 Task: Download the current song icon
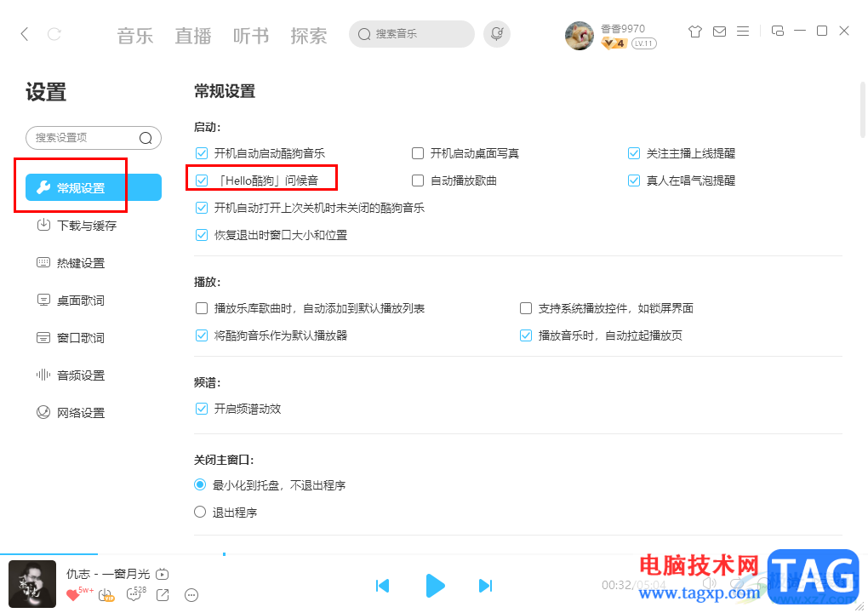pyautogui.click(x=106, y=595)
